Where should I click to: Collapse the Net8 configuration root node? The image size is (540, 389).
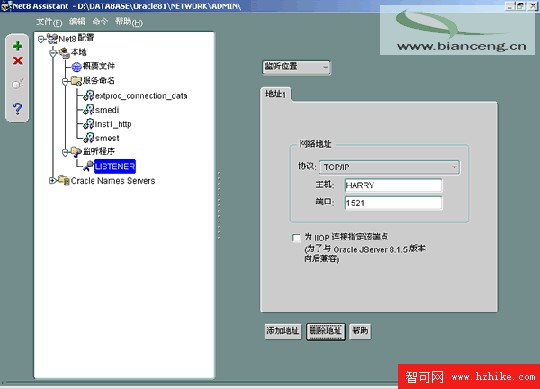[x=41, y=39]
